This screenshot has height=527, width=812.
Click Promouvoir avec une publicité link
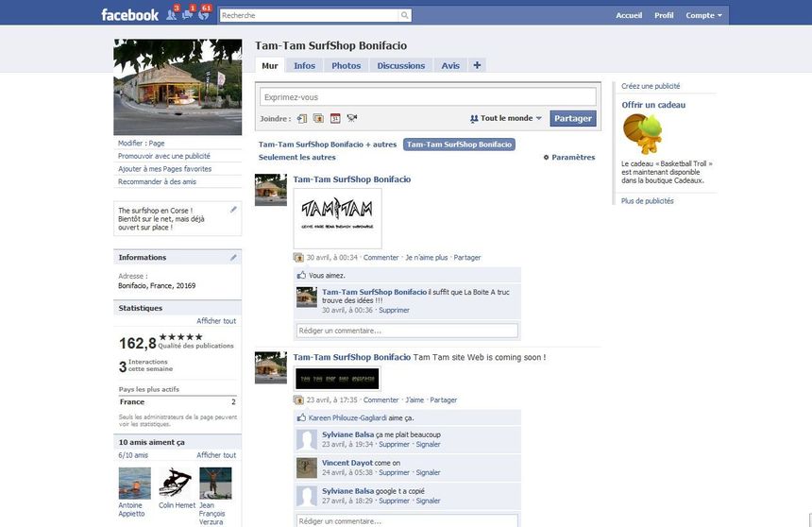click(x=164, y=156)
